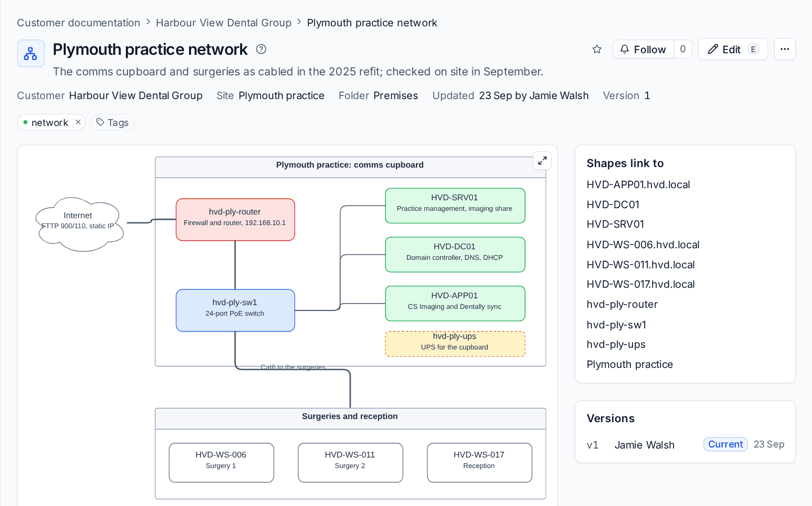Go to Customer documentation breadcrumb
Image resolution: width=812 pixels, height=506 pixels.
click(78, 23)
